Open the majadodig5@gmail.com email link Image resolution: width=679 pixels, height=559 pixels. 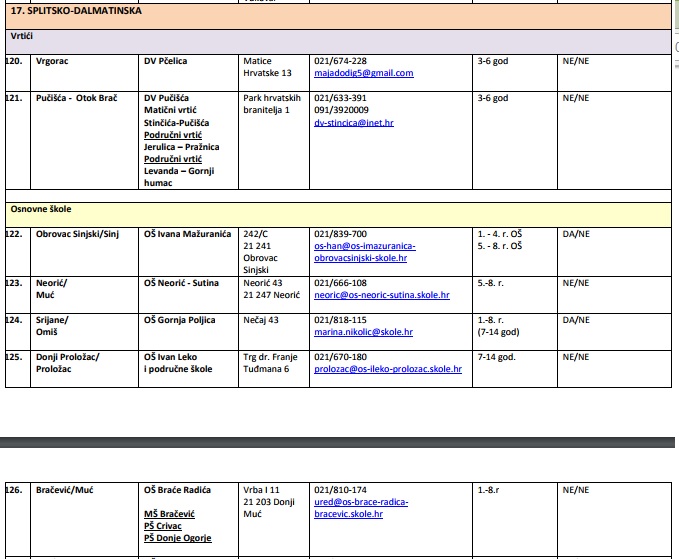click(x=364, y=73)
